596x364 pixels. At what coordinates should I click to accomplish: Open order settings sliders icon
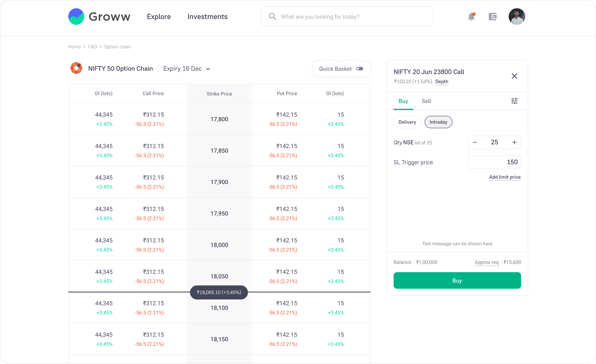pyautogui.click(x=514, y=101)
